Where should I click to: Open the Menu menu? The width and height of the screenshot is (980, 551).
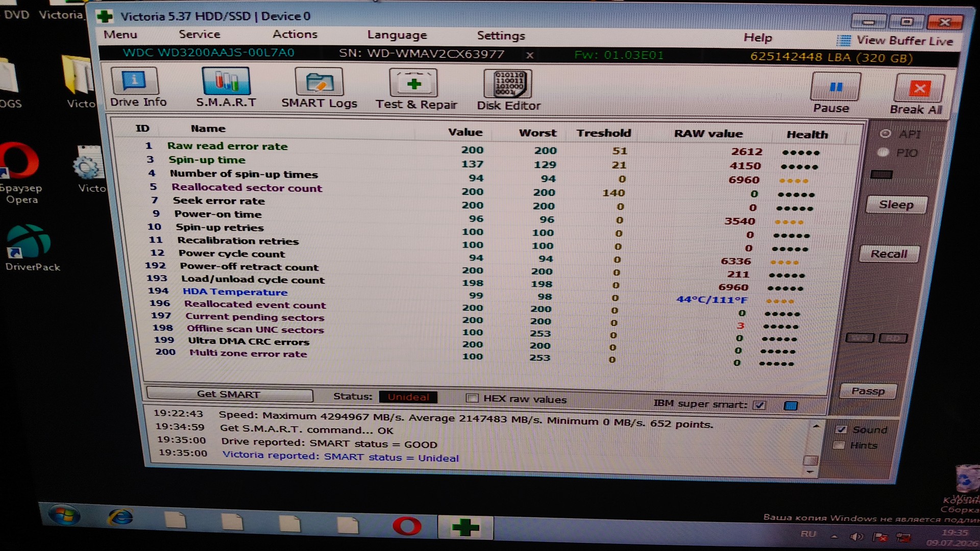[x=120, y=34]
